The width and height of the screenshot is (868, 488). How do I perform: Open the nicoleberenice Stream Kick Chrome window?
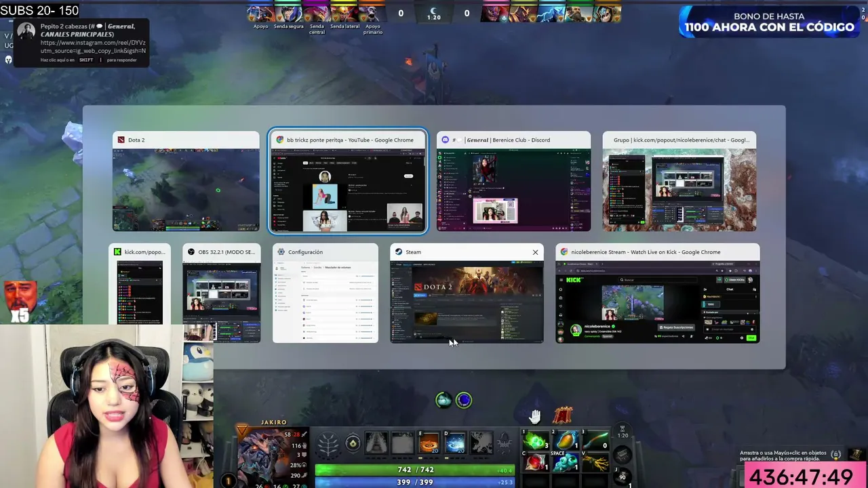tap(658, 293)
